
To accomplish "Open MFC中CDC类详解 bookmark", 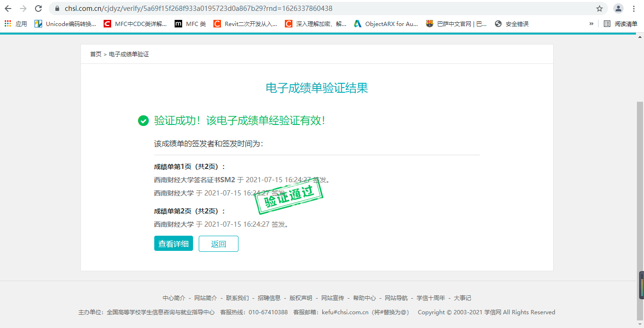I will point(135,24).
